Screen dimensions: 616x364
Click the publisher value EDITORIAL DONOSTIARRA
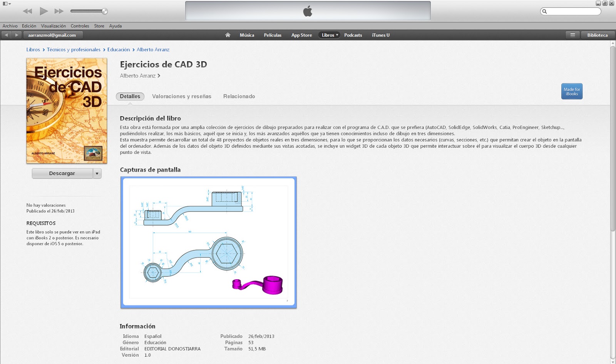[x=172, y=349]
